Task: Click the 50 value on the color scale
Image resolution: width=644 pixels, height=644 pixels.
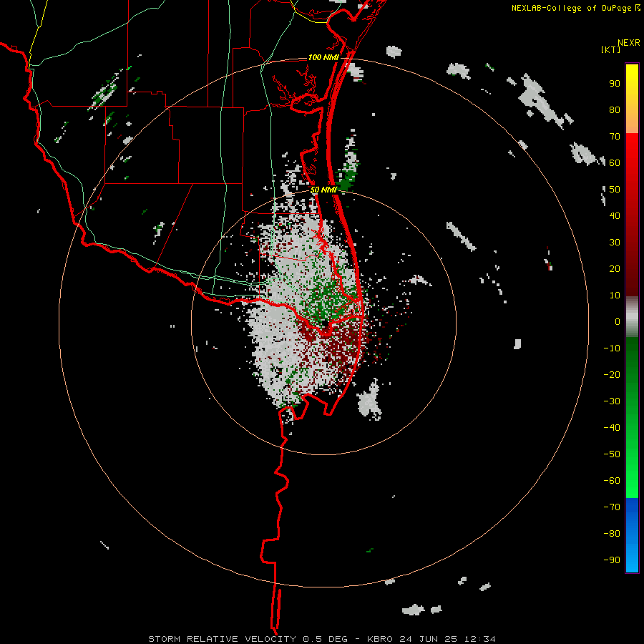Action: pyautogui.click(x=615, y=190)
